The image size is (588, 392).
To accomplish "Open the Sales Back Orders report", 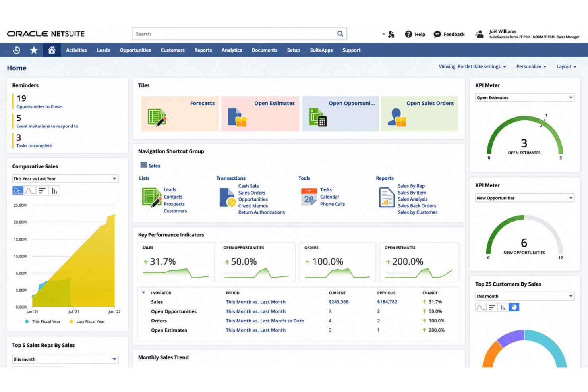I will coord(417,206).
